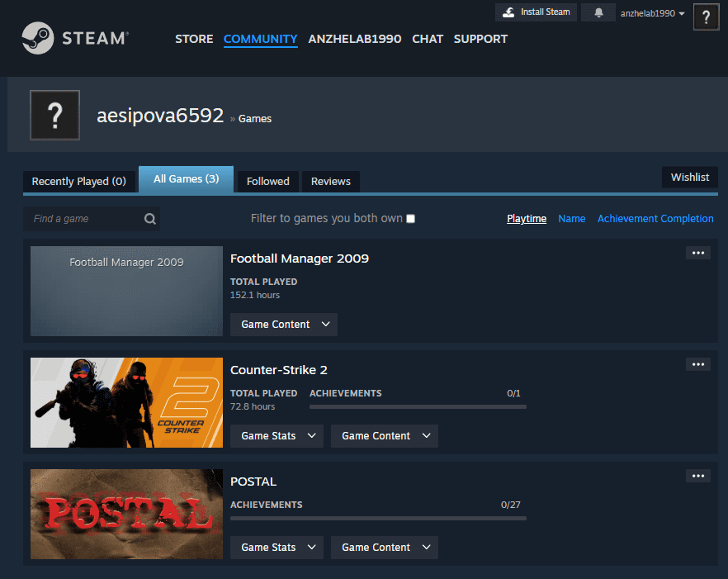The width and height of the screenshot is (728, 579).
Task: Enable the 'Filter to games you both own' checkbox
Action: (x=410, y=218)
